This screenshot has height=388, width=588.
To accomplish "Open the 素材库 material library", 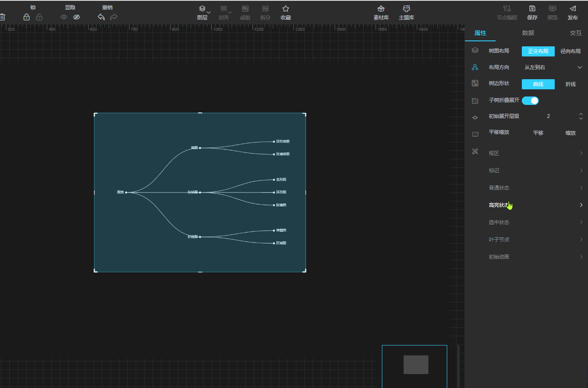I will pyautogui.click(x=381, y=13).
